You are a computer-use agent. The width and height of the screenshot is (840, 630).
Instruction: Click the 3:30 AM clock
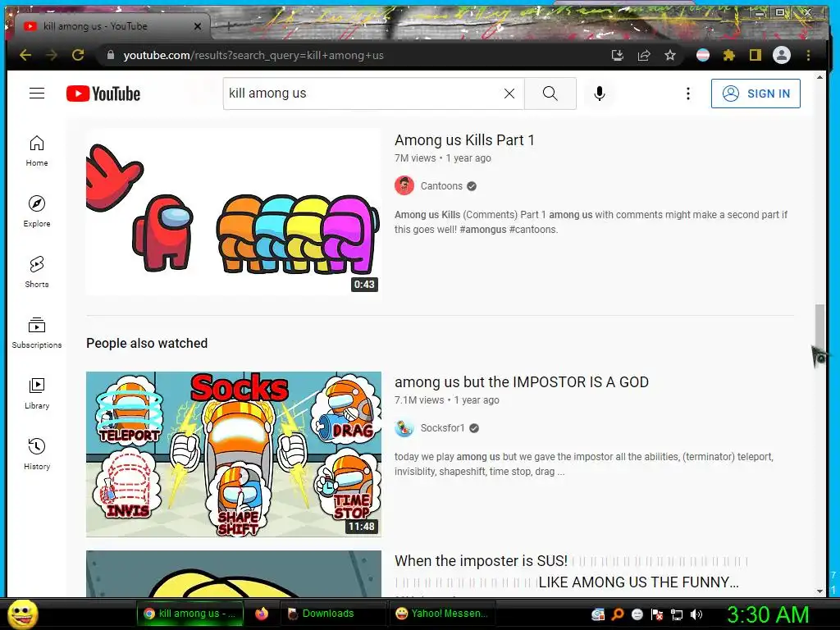(x=768, y=614)
